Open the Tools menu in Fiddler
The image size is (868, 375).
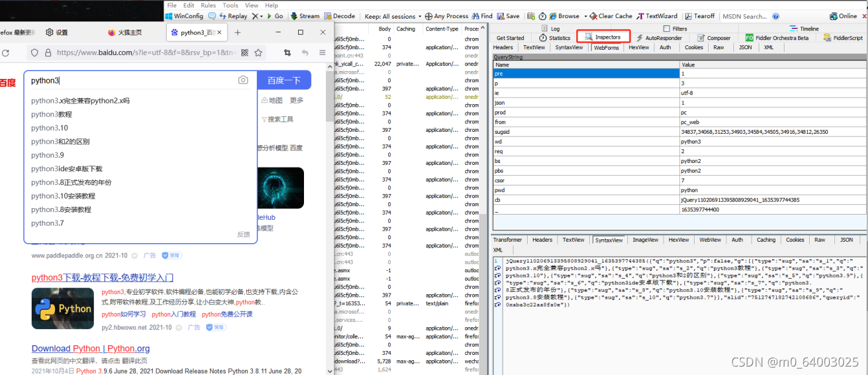coord(230,5)
